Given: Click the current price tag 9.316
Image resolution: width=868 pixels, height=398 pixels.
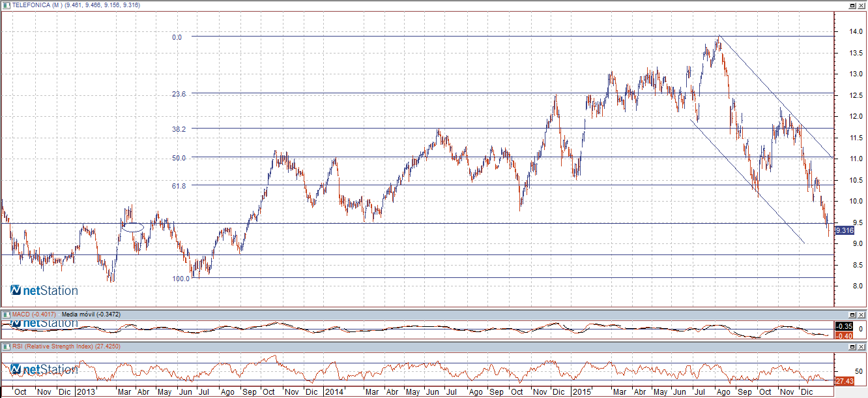Looking at the screenshot, I should click(844, 230).
